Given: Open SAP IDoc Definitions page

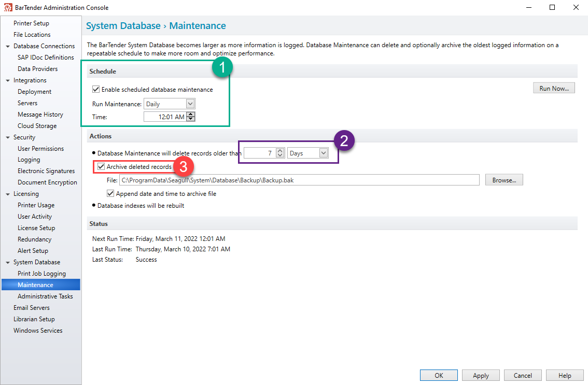Looking at the screenshot, I should (46, 58).
